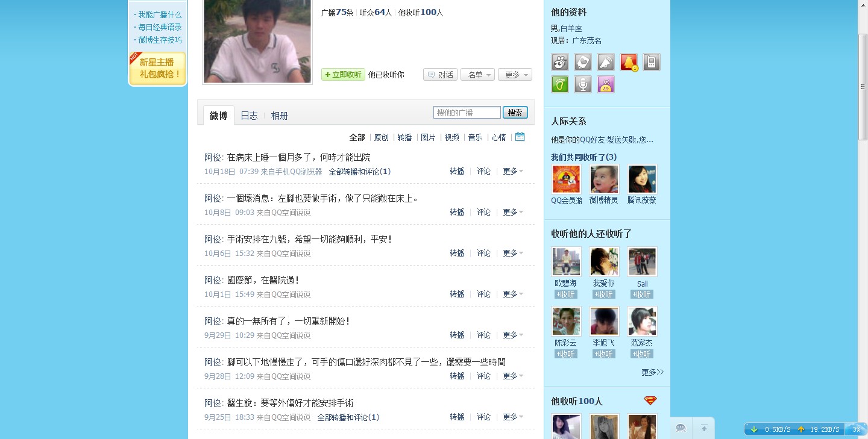Click the mobile phone badge icon
Image resolution: width=868 pixels, height=439 pixels.
coord(652,62)
